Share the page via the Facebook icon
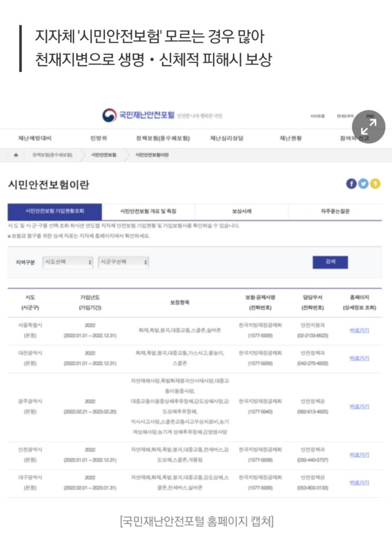The width and height of the screenshot is (392, 541). (x=351, y=184)
